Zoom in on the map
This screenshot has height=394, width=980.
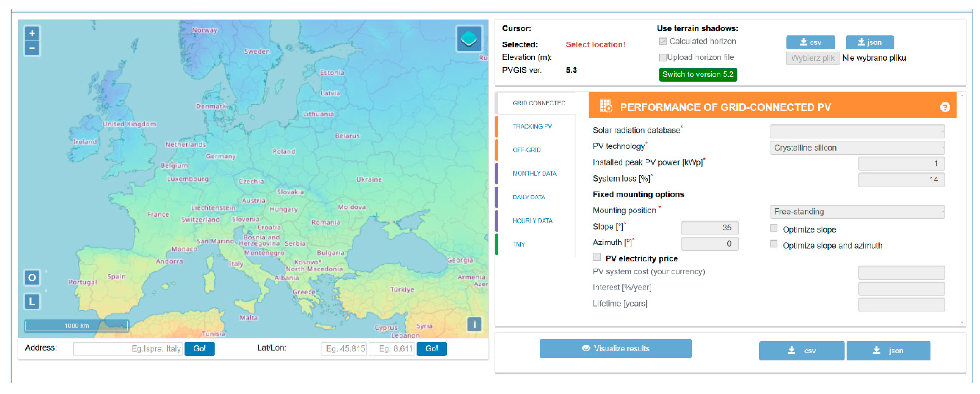point(32,33)
